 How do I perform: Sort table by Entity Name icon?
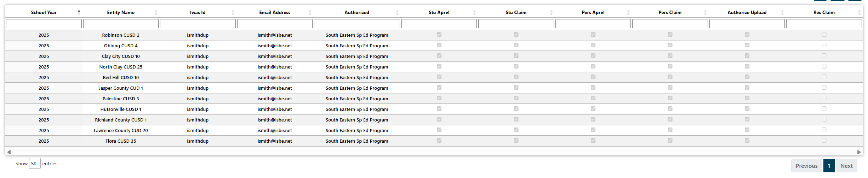(x=156, y=12)
